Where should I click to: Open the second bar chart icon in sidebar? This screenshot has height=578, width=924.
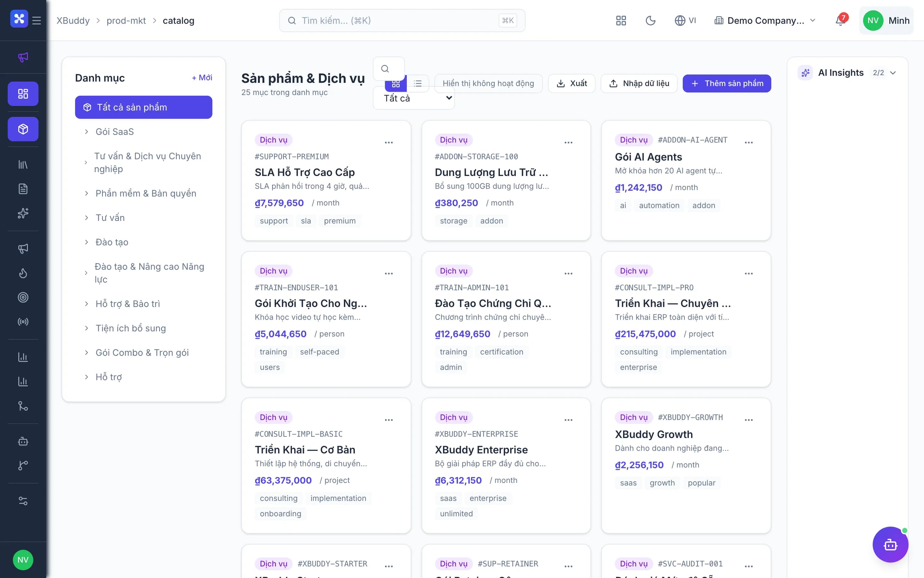click(23, 381)
